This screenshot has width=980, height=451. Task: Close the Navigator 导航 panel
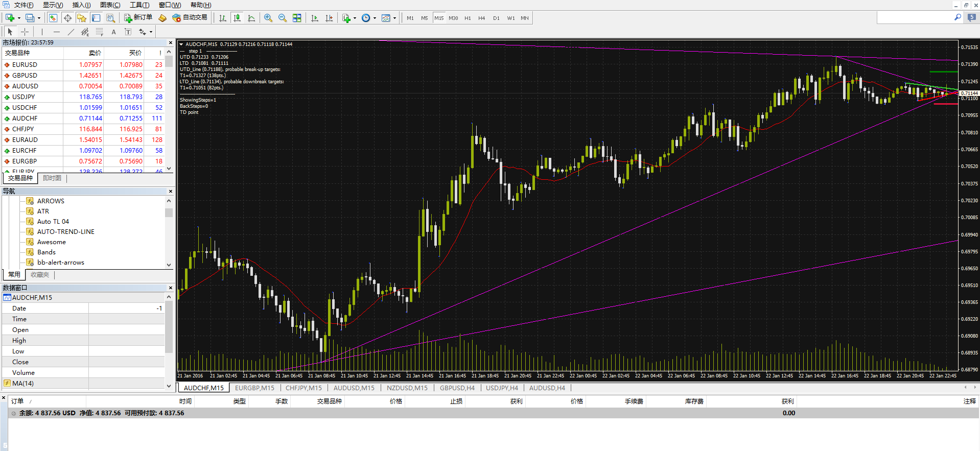(171, 192)
